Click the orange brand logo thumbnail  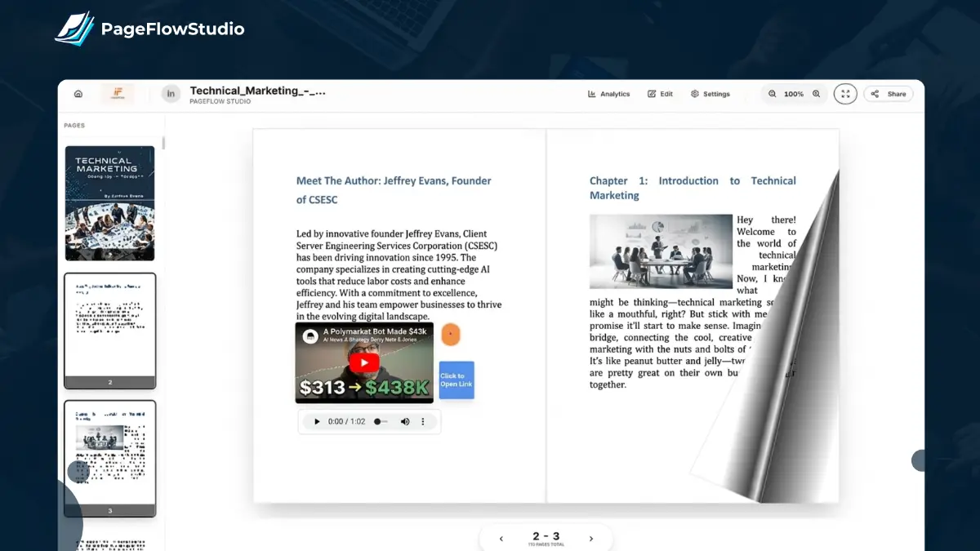pos(118,94)
